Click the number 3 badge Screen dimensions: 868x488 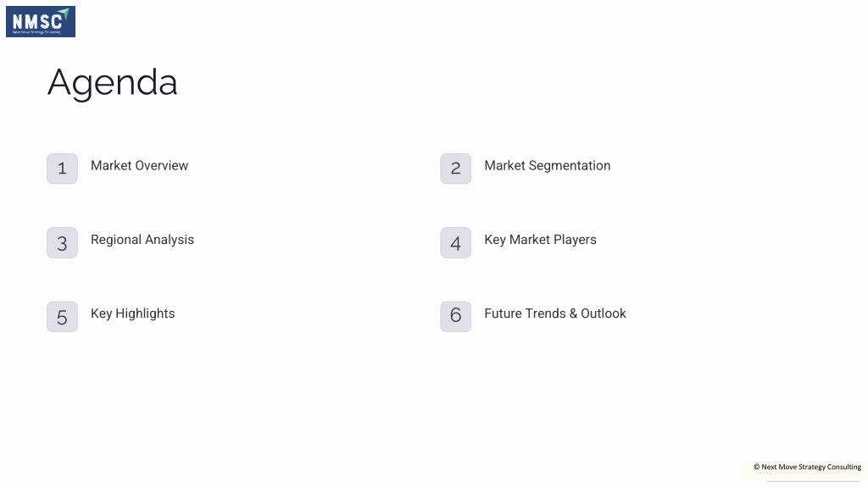coord(62,243)
